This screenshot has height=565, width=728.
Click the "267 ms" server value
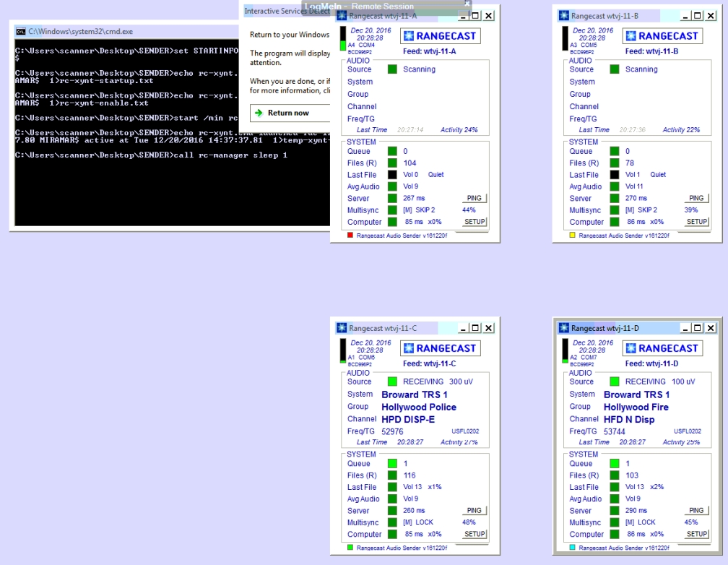(x=414, y=199)
